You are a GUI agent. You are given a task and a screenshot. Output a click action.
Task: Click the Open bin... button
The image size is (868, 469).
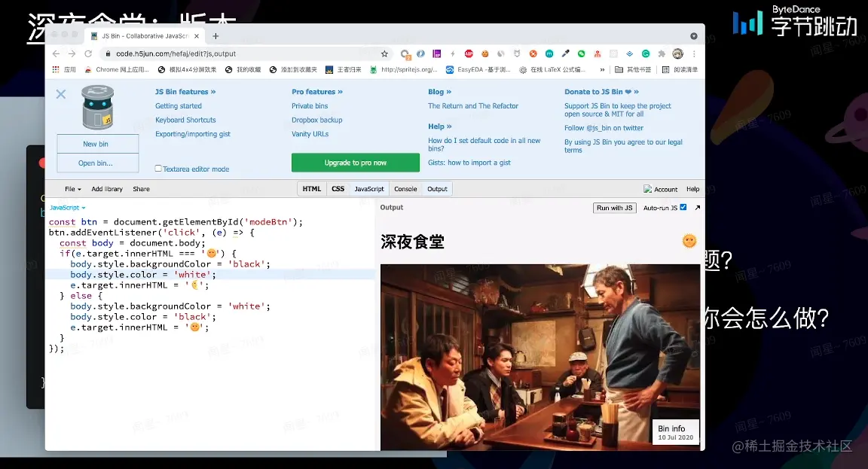click(x=97, y=163)
